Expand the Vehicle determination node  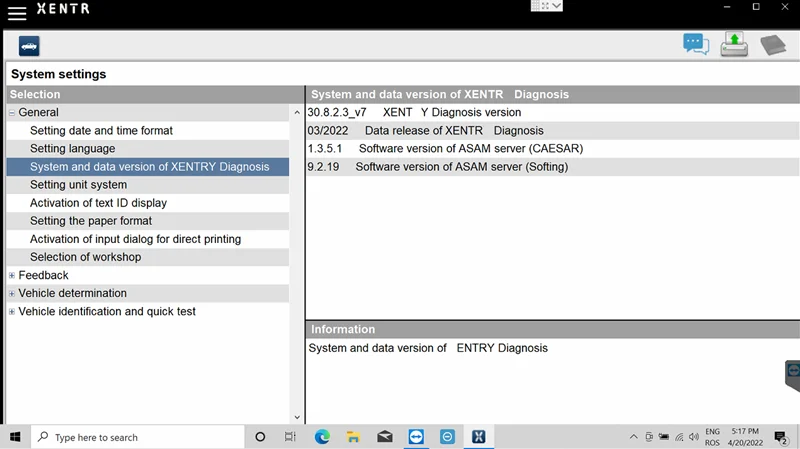[12, 293]
